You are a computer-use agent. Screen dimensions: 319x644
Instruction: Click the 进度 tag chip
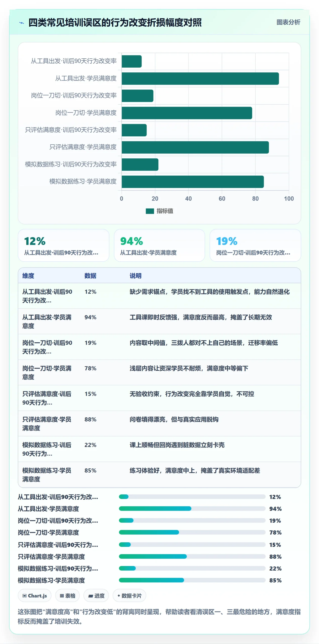point(96,595)
